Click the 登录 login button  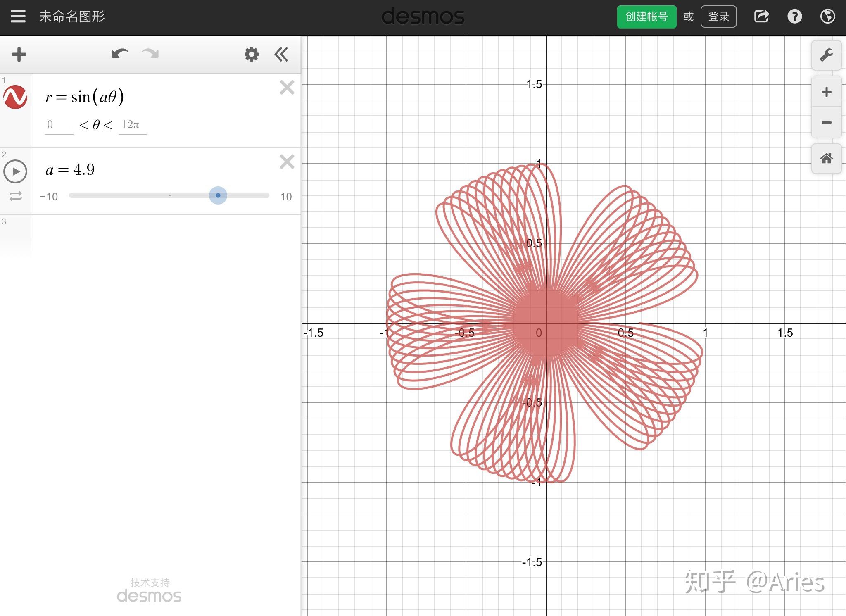point(718,17)
